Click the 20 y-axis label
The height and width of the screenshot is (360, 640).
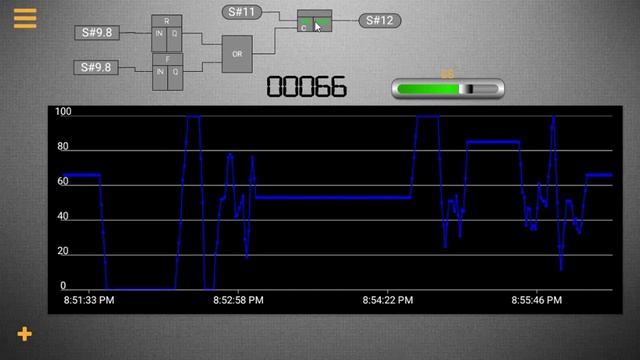coord(63,251)
